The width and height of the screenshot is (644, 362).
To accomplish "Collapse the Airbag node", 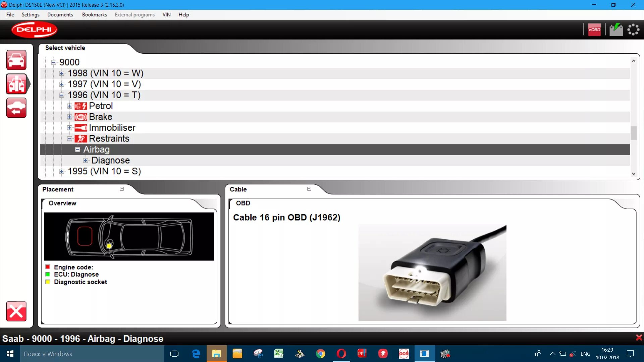I will pyautogui.click(x=77, y=149).
